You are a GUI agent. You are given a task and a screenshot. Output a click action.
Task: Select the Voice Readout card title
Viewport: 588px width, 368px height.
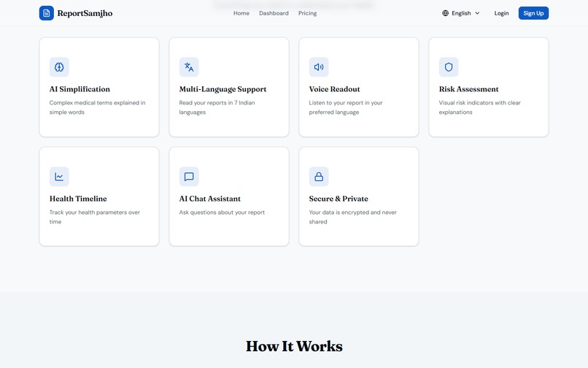(335, 89)
